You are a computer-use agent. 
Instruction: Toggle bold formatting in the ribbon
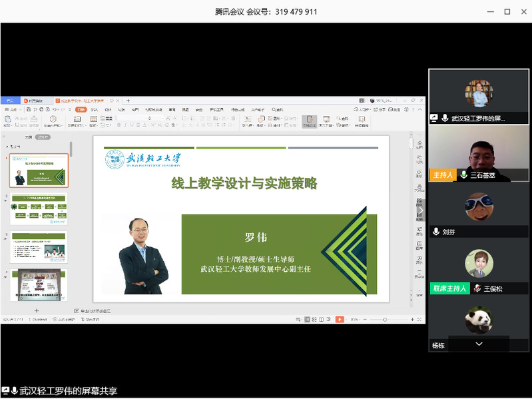tap(119, 125)
